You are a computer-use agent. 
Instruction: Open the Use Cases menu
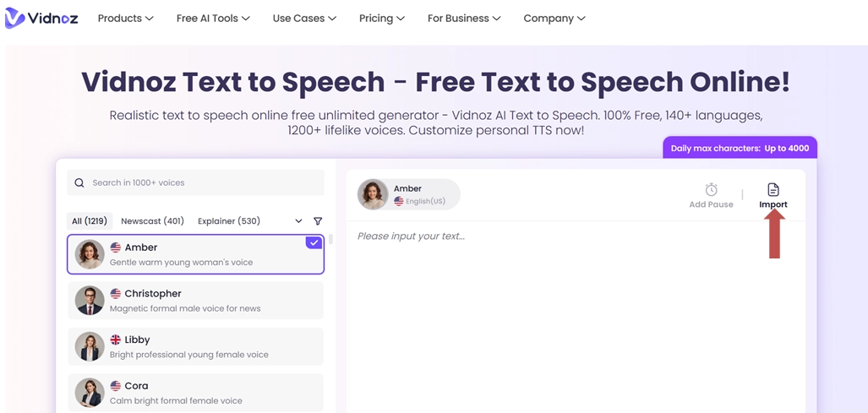(304, 18)
